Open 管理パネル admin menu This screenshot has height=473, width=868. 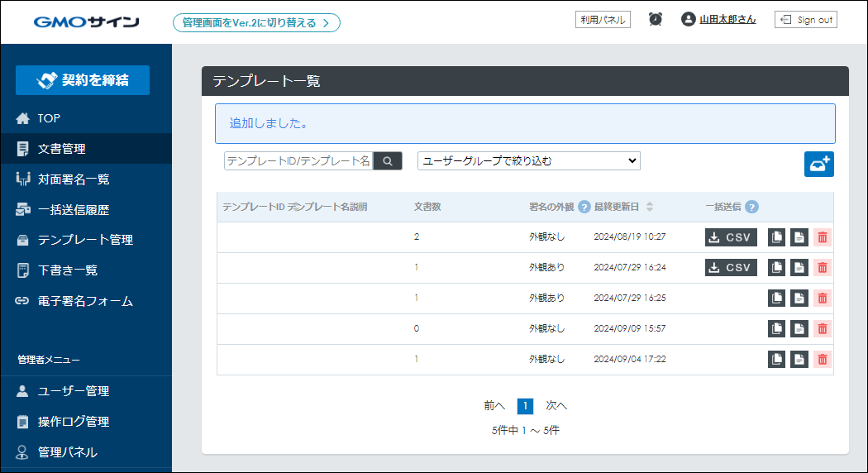point(86,452)
